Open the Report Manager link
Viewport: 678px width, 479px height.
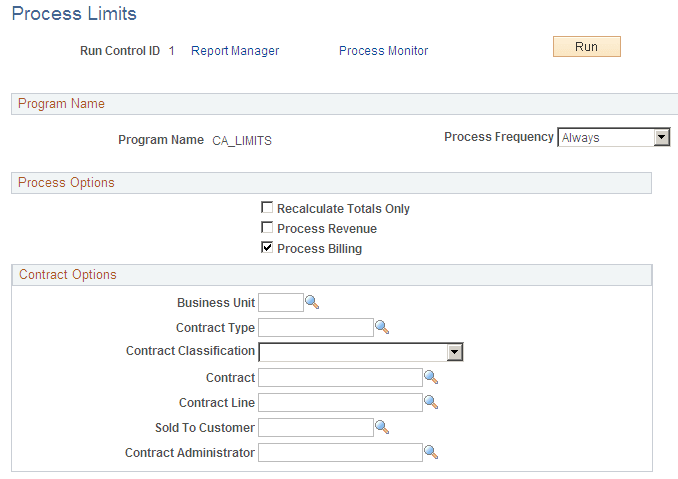(235, 51)
